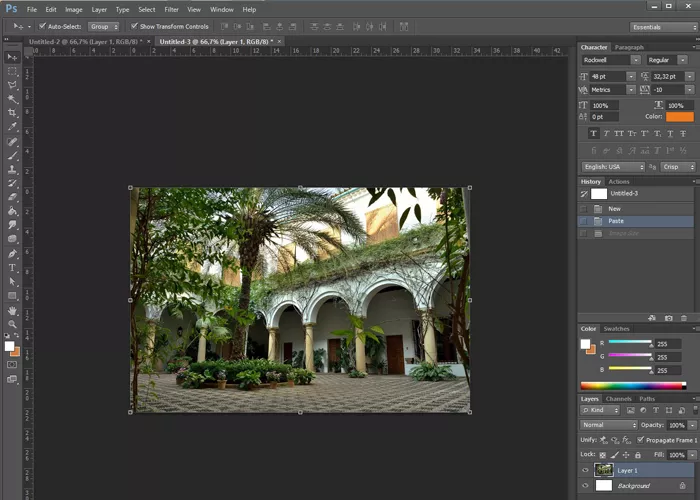700x500 pixels.
Task: Select the Eyedropper tool
Action: point(12,127)
